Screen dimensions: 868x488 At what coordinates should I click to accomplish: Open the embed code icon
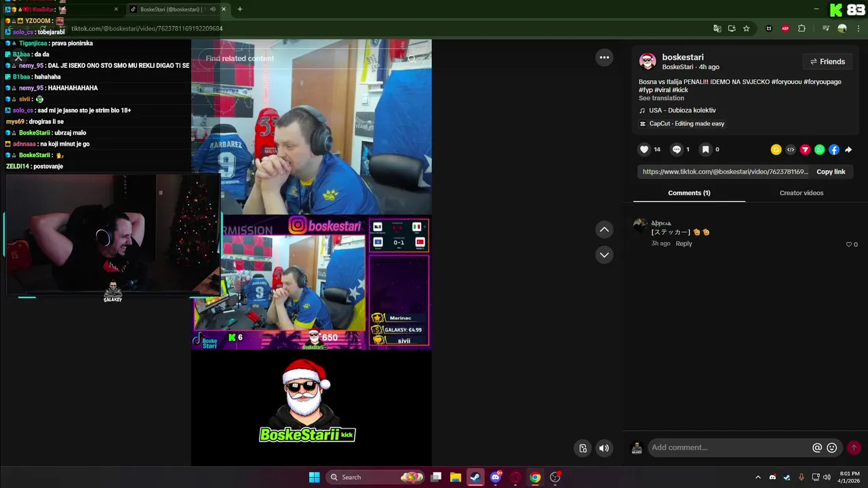click(791, 150)
